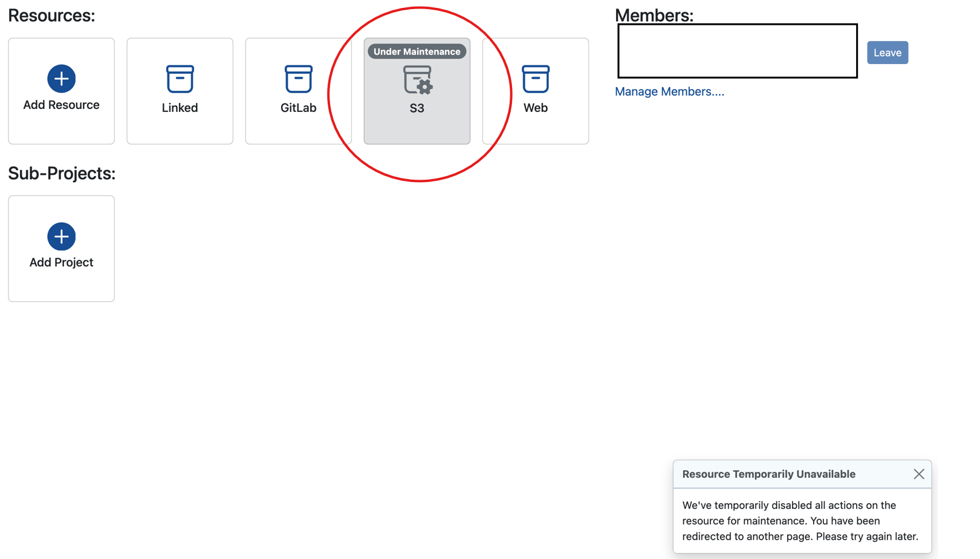This screenshot has height=559, width=980.
Task: Click the S3 text label
Action: pos(417,108)
